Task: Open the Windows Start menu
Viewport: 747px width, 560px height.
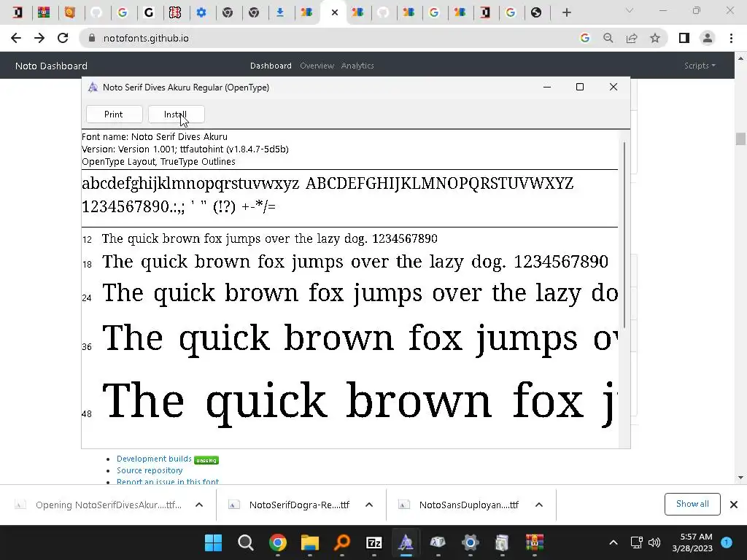Action: pyautogui.click(x=213, y=542)
